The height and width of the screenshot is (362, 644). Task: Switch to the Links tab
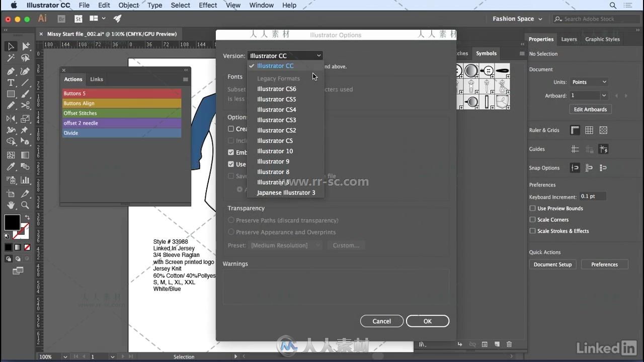click(x=97, y=79)
